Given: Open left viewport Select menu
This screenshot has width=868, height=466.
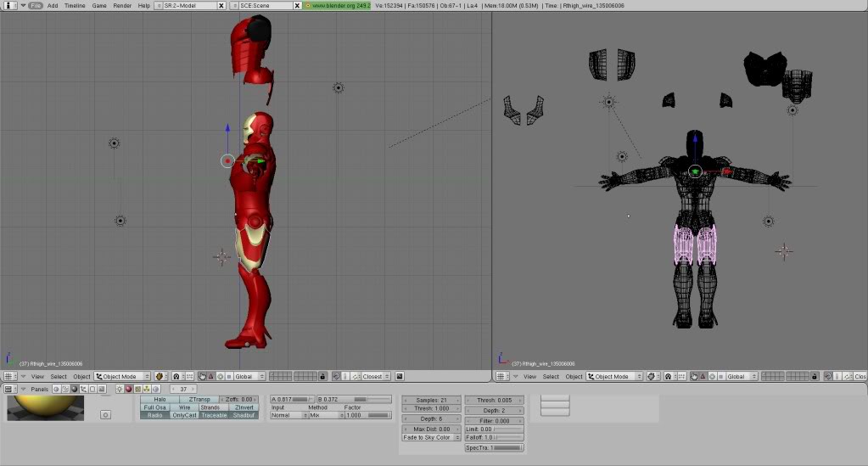Looking at the screenshot, I should [59, 376].
